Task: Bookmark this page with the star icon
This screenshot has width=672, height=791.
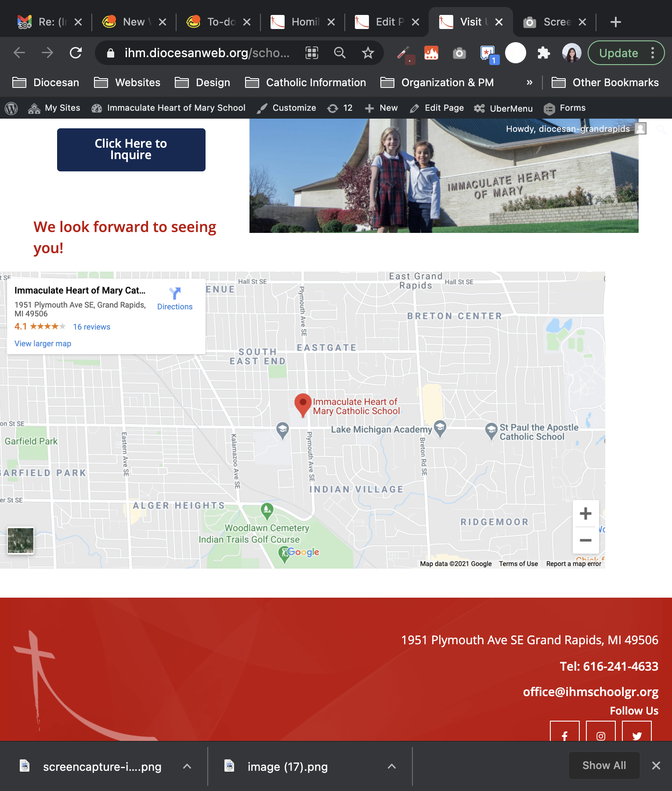Action: (x=368, y=53)
